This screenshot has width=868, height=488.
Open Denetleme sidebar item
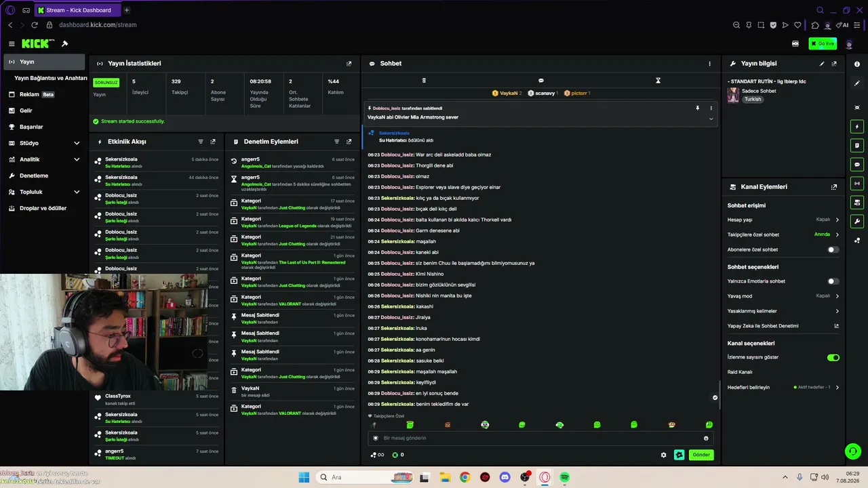tap(44, 176)
